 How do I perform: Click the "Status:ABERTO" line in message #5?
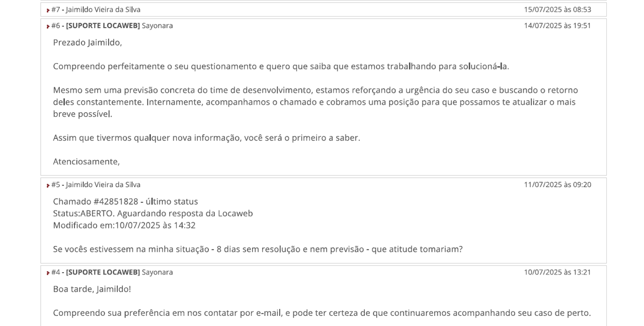[153, 214]
